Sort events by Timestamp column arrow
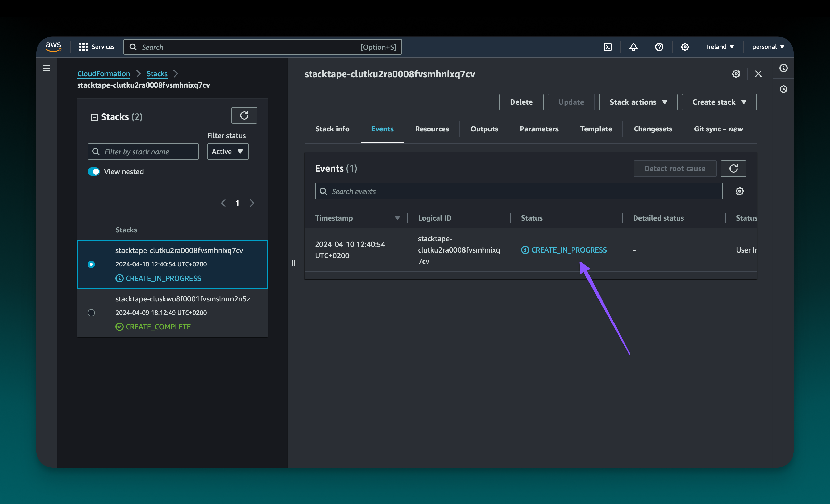The image size is (830, 504). pyautogui.click(x=397, y=218)
